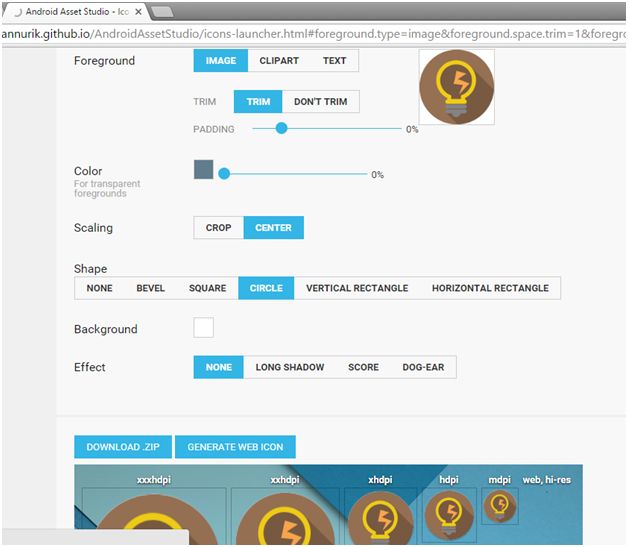Click the mdpi lightbulb icon preview
Image resolution: width=628 pixels, height=547 pixels.
point(500,507)
